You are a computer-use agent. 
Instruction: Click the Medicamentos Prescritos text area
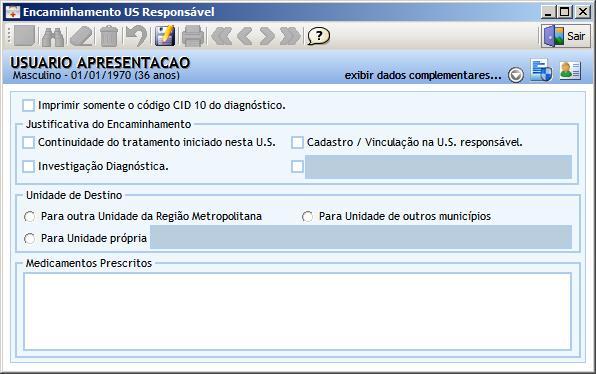click(297, 311)
